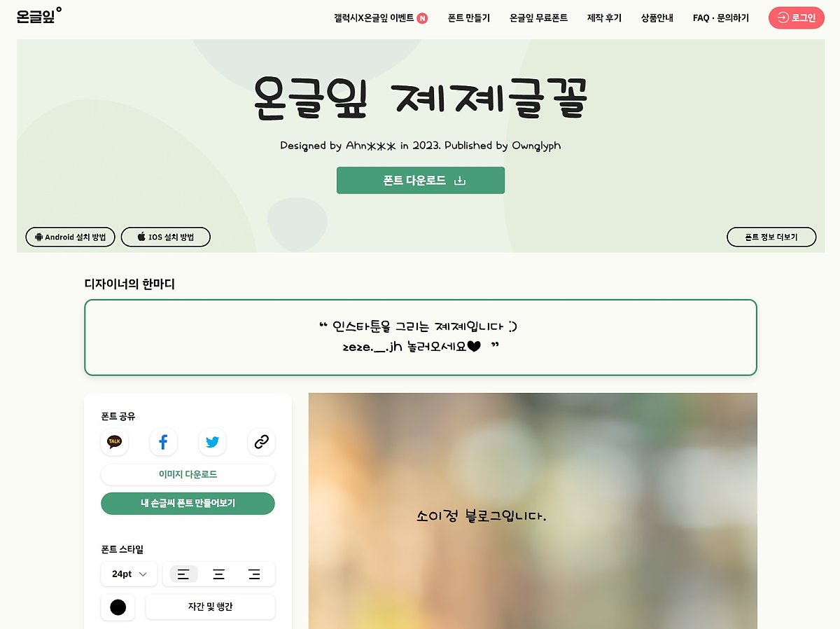
Task: Select center text alignment
Action: point(219,574)
